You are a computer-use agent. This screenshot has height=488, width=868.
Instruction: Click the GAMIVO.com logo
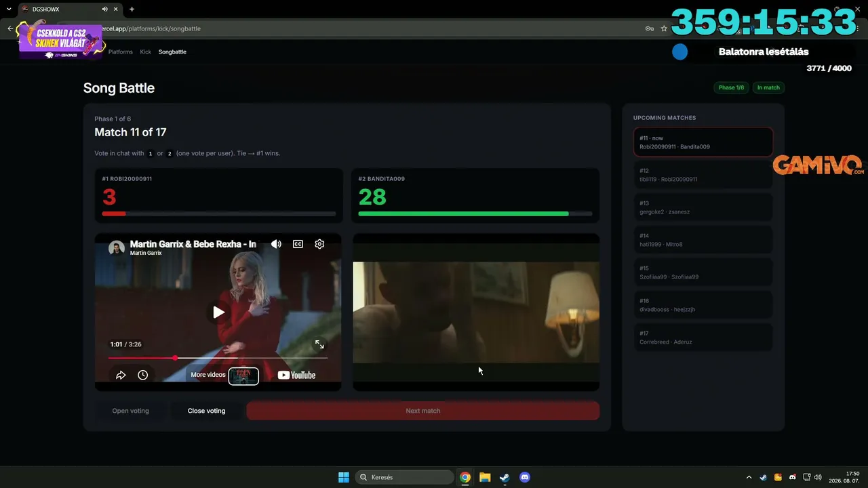818,165
